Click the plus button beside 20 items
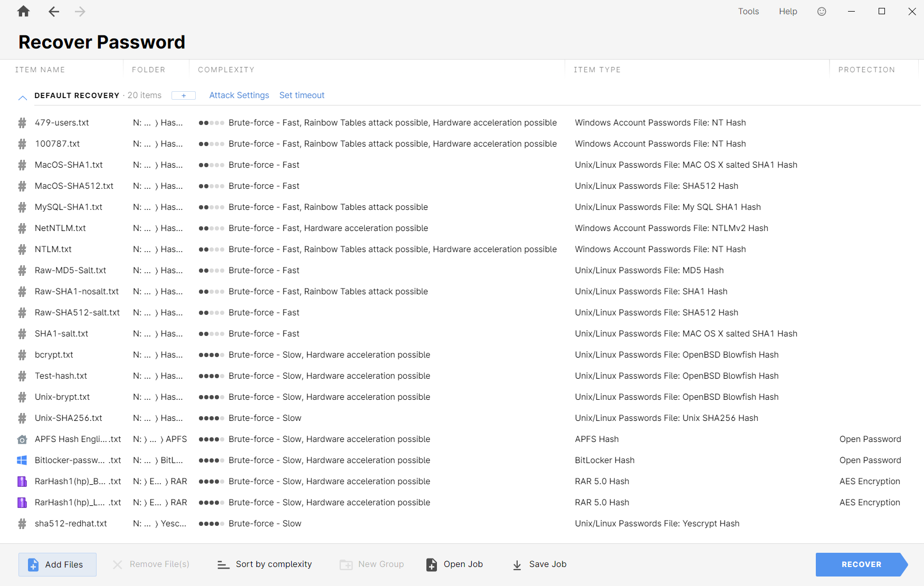Screen dimensions: 924x586 pos(184,95)
